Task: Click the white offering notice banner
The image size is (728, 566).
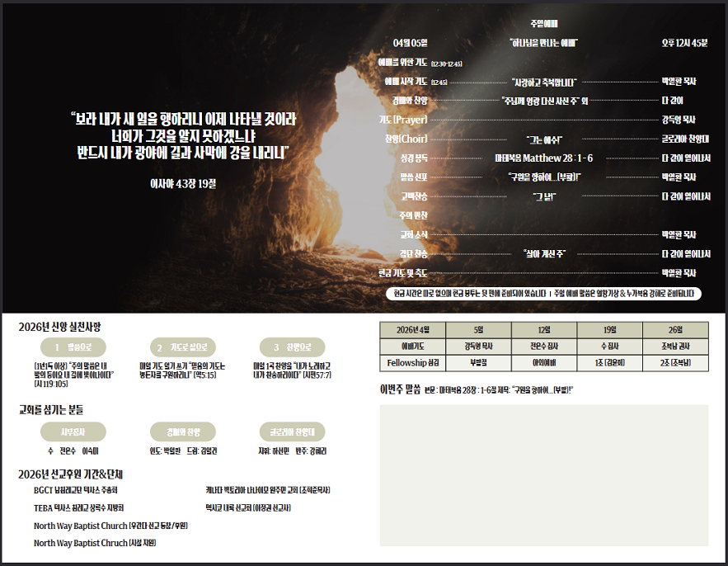Action: 543,294
